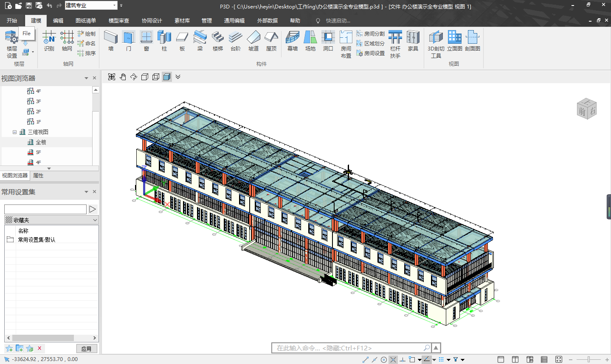Toggle the highlighted snap button in status bar
The height and width of the screenshot is (364, 611).
(x=393, y=359)
